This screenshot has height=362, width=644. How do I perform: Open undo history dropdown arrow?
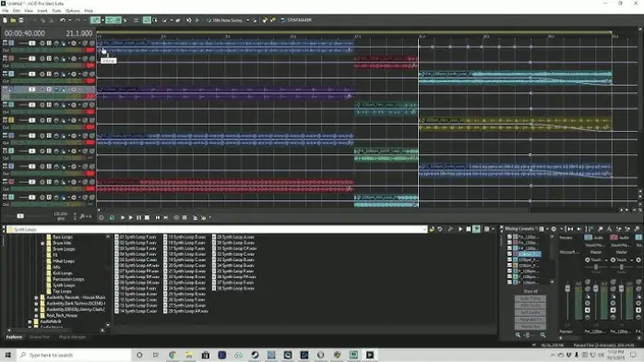click(x=69, y=20)
